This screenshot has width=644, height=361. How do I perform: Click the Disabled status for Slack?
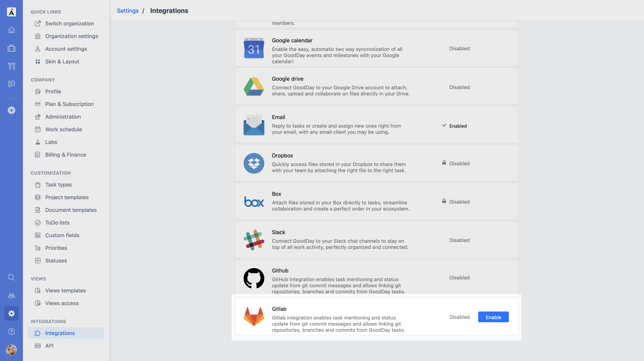pos(459,240)
